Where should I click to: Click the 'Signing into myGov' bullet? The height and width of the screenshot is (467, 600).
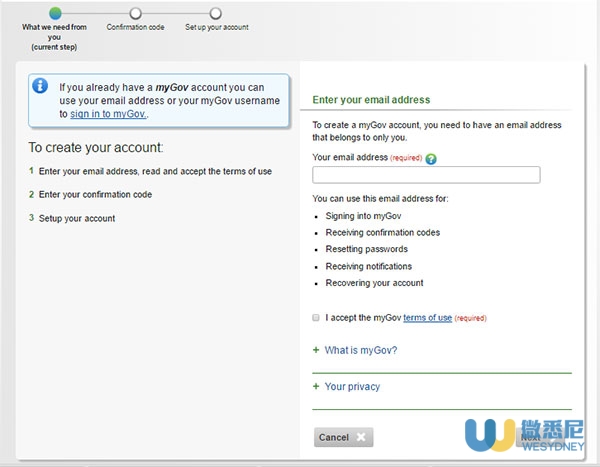(363, 216)
